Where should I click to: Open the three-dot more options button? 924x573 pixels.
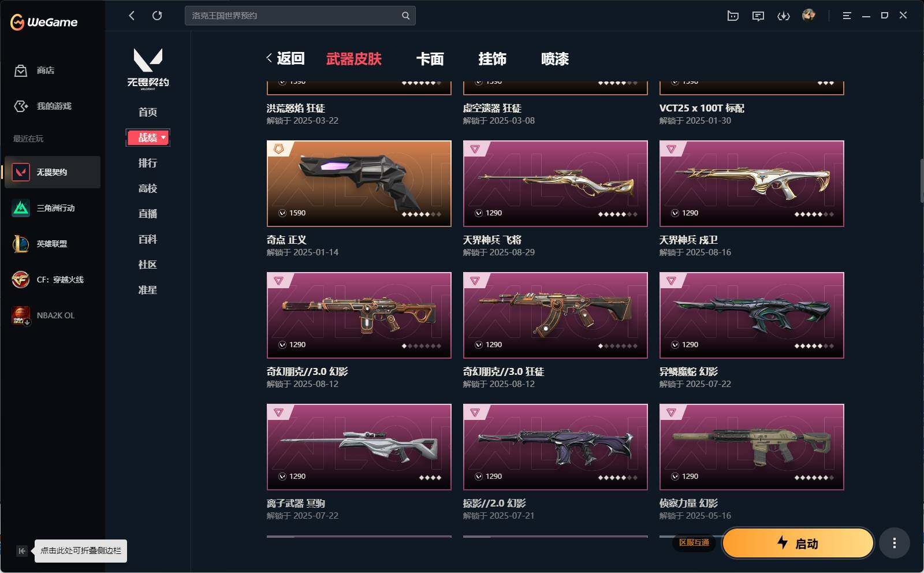[x=894, y=543]
